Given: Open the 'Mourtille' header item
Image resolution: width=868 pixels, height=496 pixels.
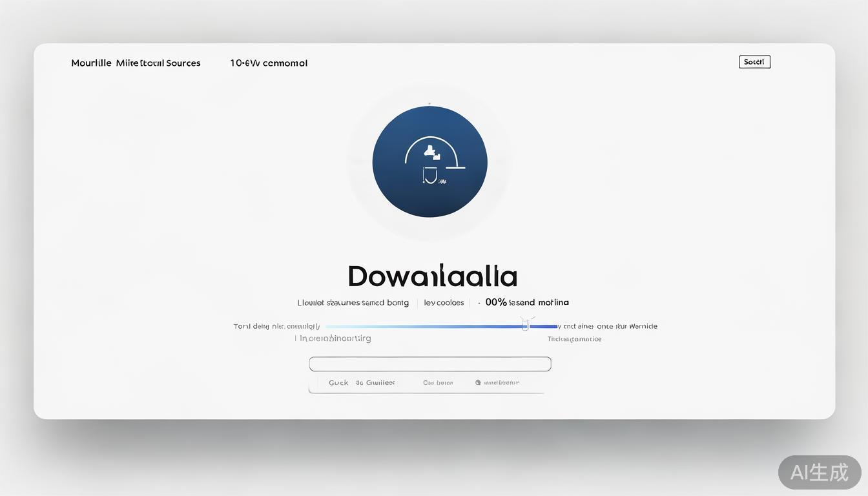Looking at the screenshot, I should 90,63.
